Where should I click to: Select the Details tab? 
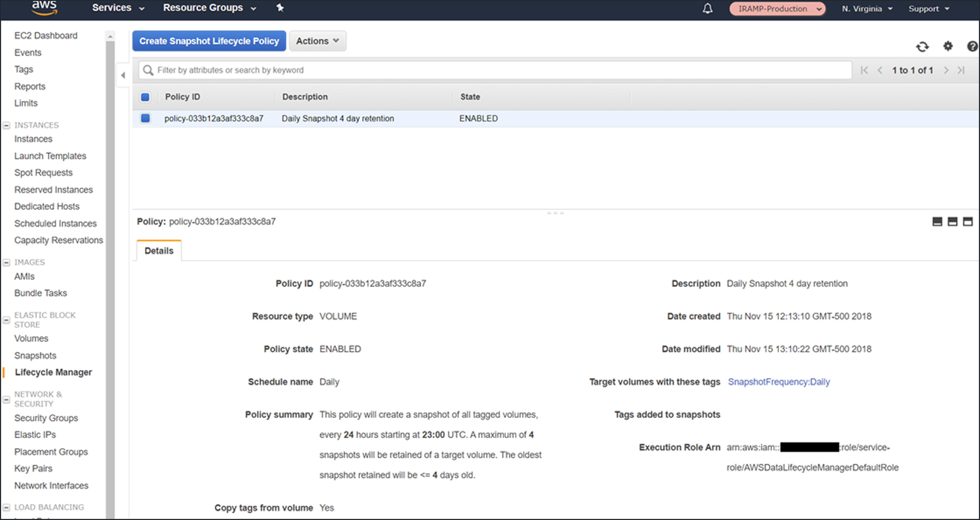[x=159, y=251]
